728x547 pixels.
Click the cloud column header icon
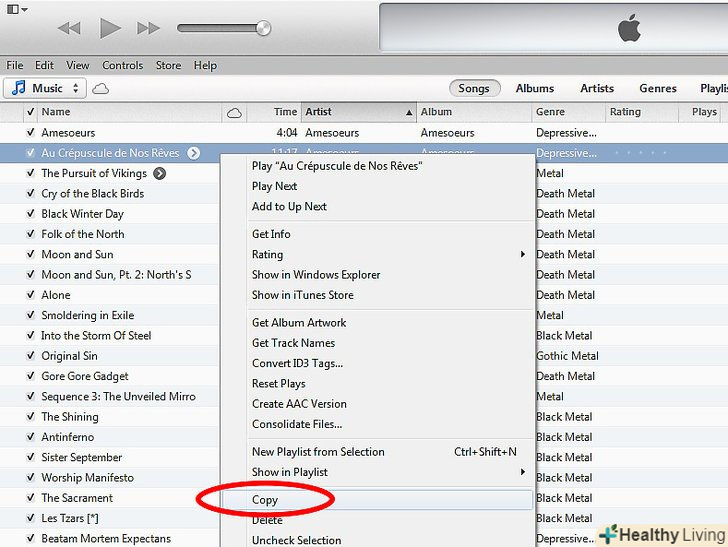pos(234,113)
